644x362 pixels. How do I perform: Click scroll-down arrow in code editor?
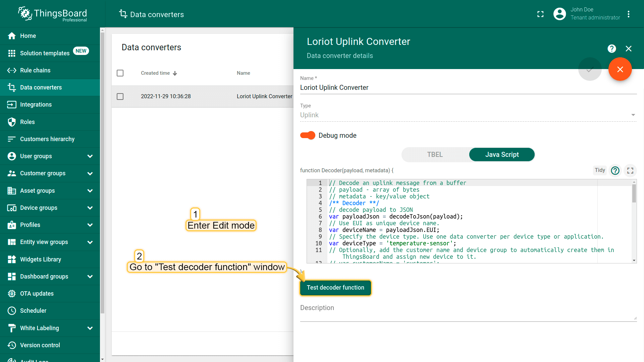pos(634,260)
